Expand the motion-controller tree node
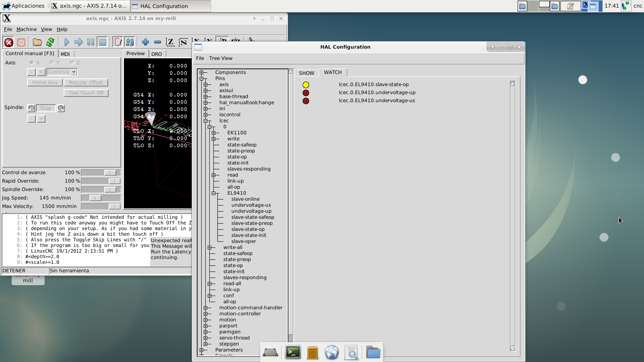 coord(206,314)
